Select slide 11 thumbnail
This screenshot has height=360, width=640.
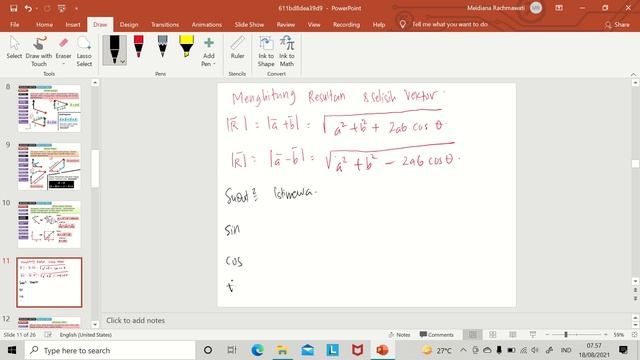49,282
